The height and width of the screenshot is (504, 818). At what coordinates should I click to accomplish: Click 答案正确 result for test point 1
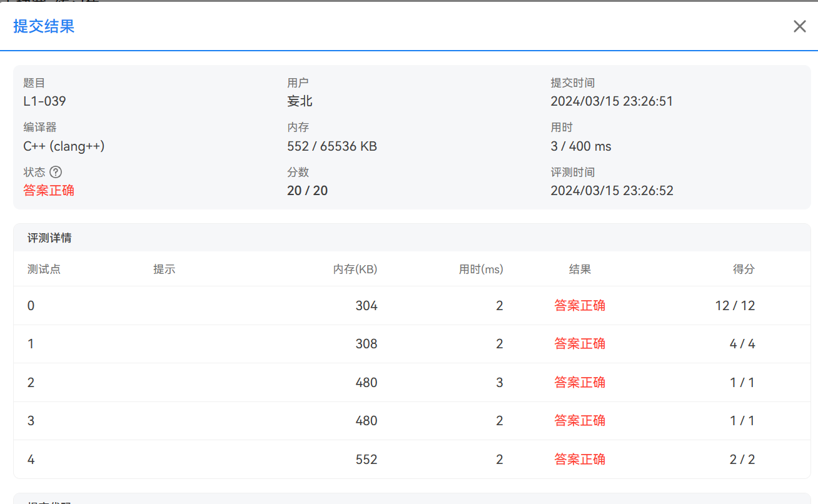pos(580,344)
